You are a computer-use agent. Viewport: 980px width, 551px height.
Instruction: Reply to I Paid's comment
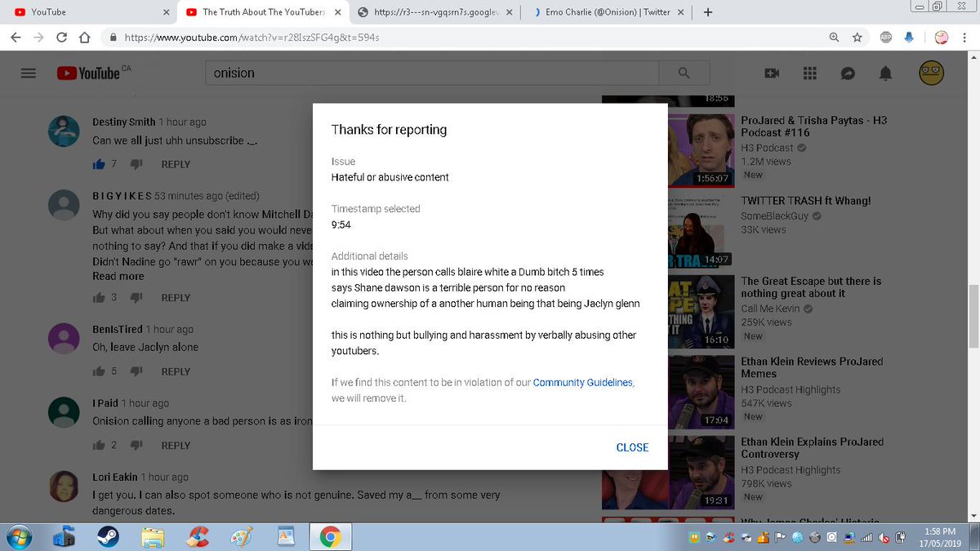(x=176, y=446)
